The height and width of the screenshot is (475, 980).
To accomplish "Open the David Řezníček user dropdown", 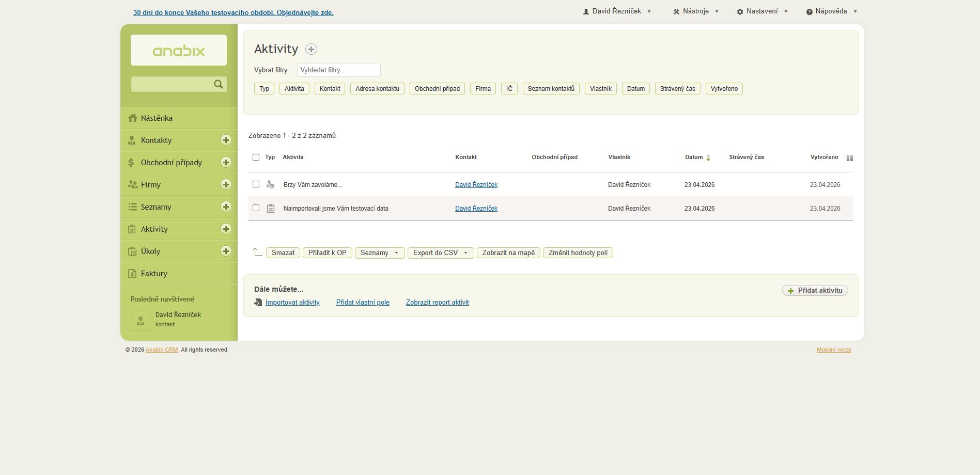I will pyautogui.click(x=617, y=11).
